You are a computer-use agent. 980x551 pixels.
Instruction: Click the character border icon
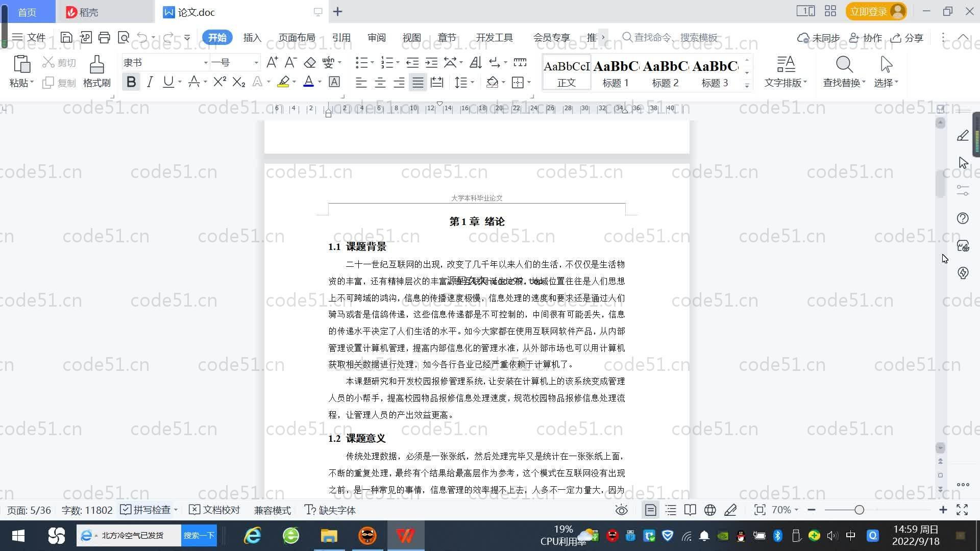(334, 82)
